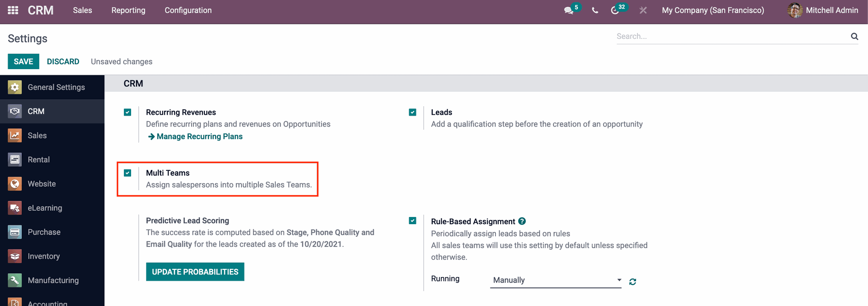The height and width of the screenshot is (306, 868).
Task: Click the CRM app title
Action: tap(41, 10)
